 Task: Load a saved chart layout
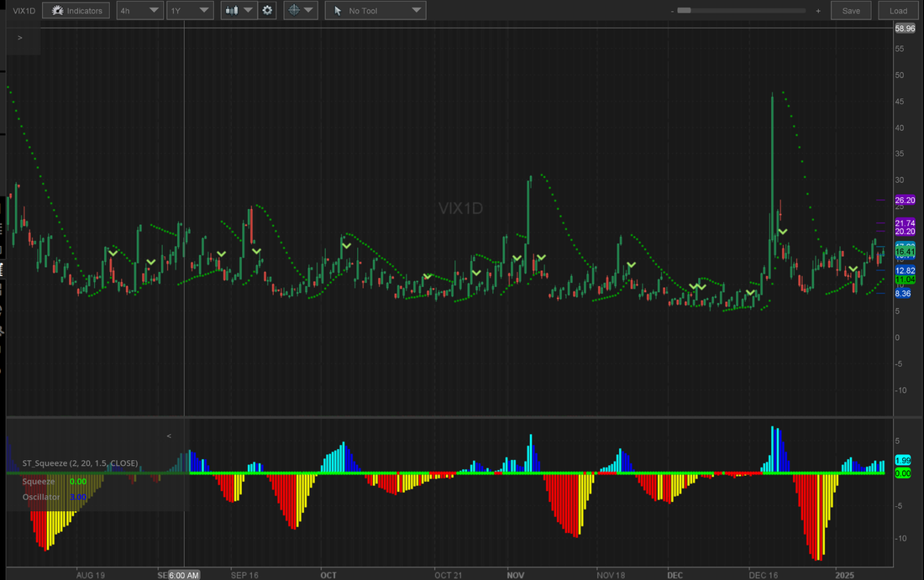click(898, 11)
